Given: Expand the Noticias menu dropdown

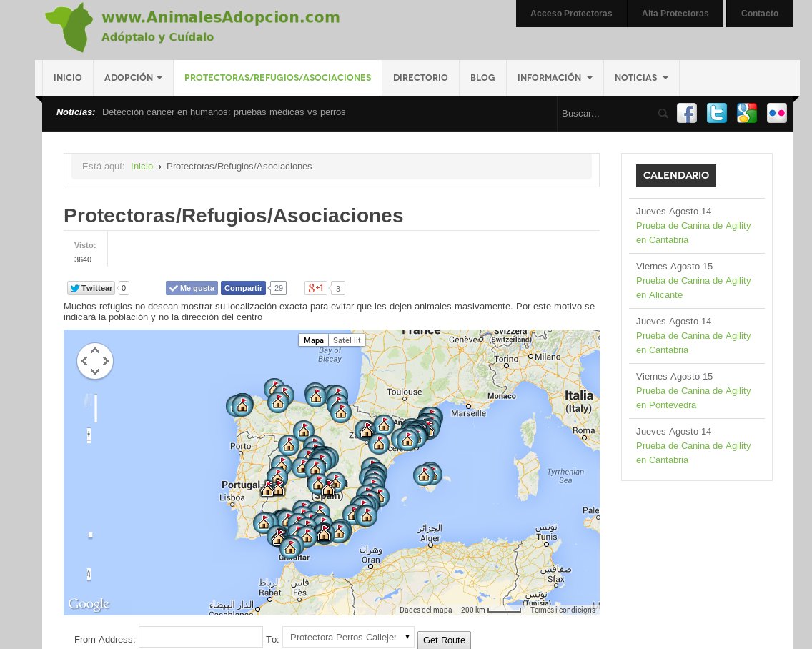Looking at the screenshot, I should coord(641,78).
